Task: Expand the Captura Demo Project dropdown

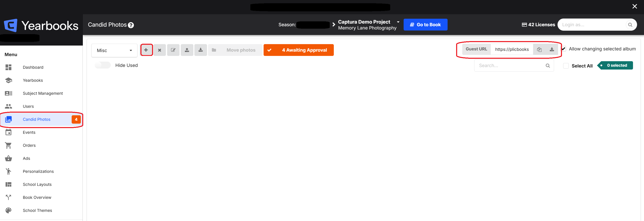Action: [398, 22]
